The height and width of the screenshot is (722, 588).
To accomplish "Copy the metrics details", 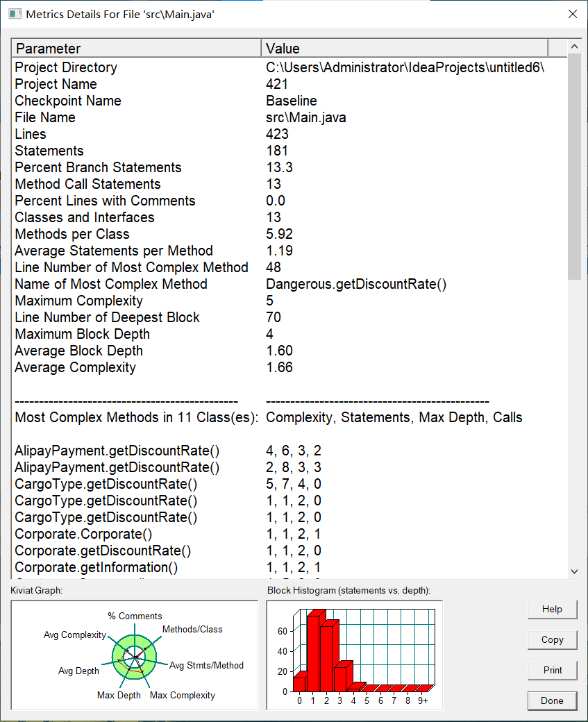I will coord(552,639).
